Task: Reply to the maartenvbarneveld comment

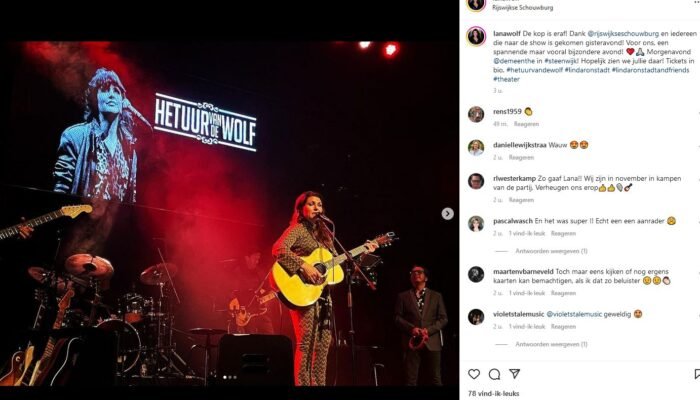Action: [563, 293]
